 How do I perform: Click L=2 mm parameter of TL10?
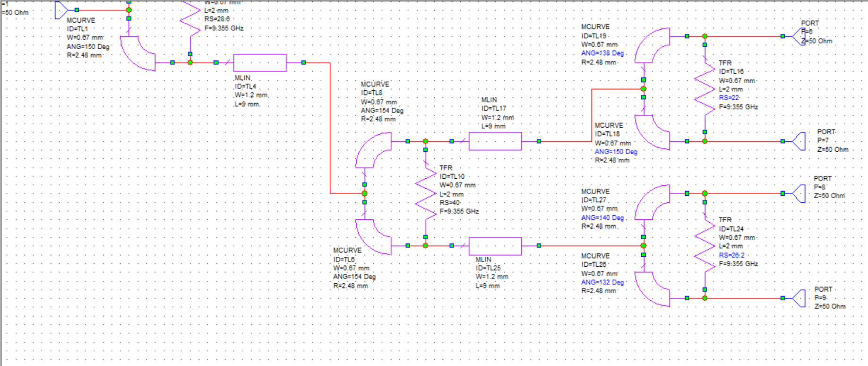click(x=452, y=194)
